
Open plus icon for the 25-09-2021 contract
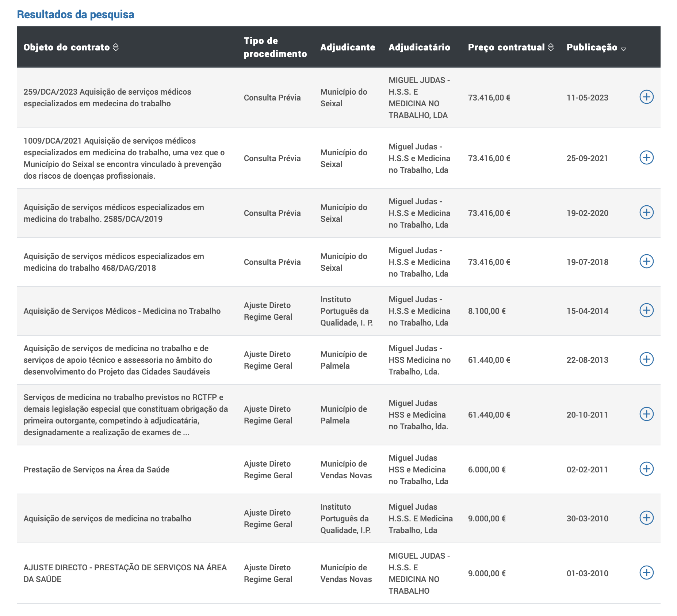click(x=646, y=158)
